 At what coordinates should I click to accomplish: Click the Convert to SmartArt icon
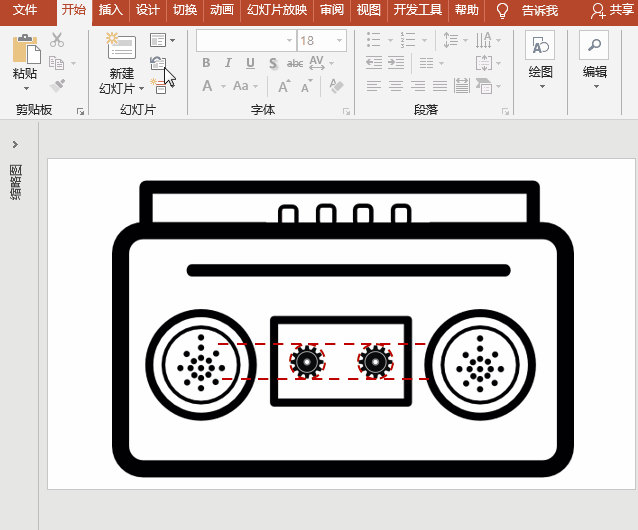point(487,86)
